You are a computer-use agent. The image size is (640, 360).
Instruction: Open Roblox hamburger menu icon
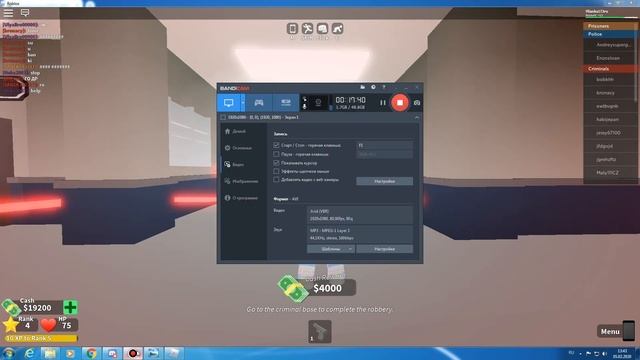(x=8, y=13)
